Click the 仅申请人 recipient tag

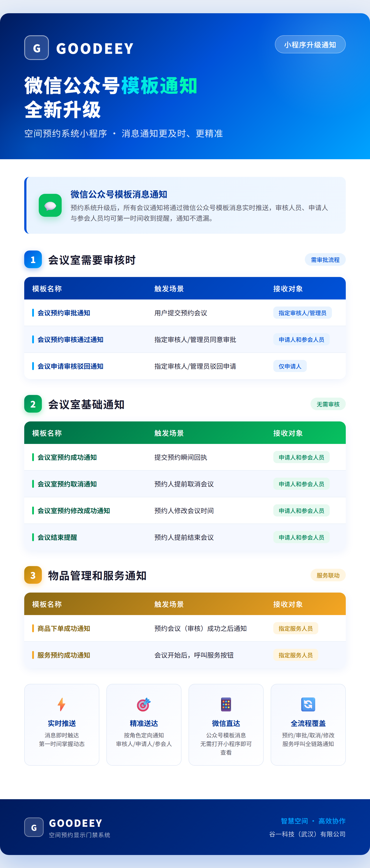click(x=290, y=366)
